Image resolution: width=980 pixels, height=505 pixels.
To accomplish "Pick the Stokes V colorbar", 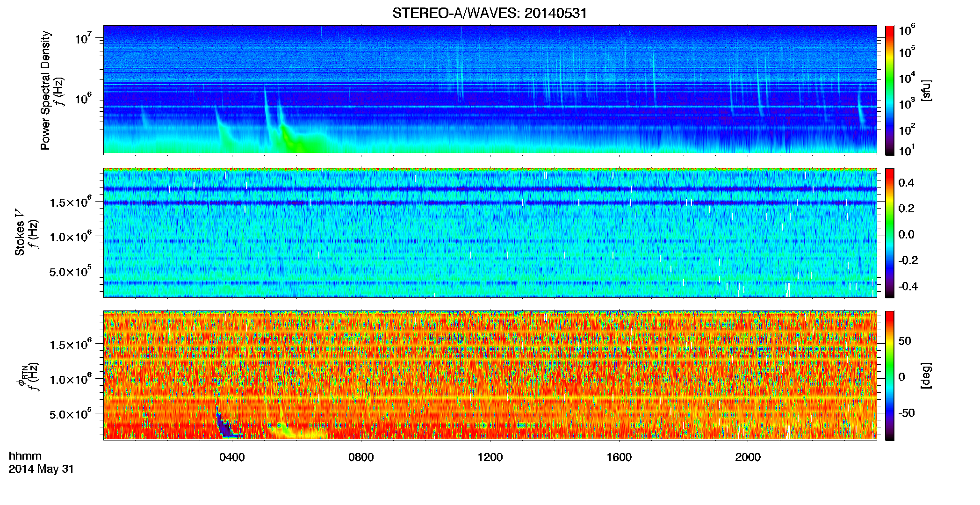I will click(x=890, y=233).
